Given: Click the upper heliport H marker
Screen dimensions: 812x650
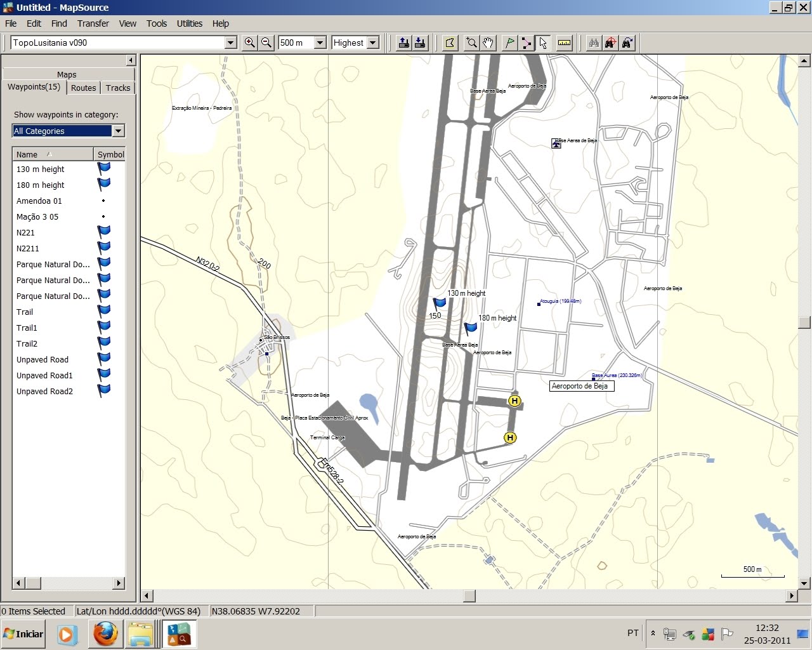Looking at the screenshot, I should coord(514,401).
